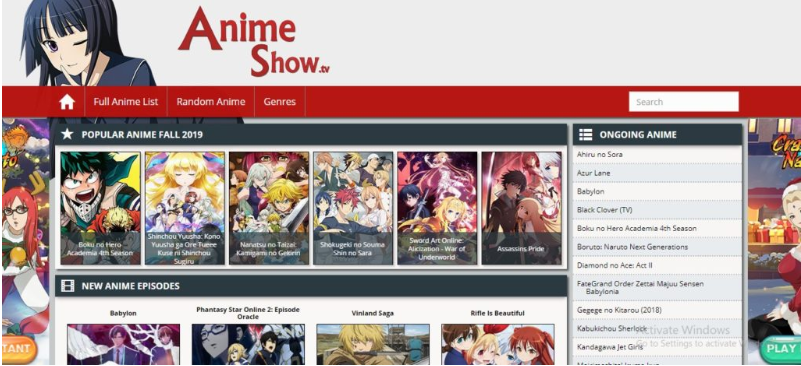Open Boruto: Naruto Next Generations link

[x=632, y=247]
